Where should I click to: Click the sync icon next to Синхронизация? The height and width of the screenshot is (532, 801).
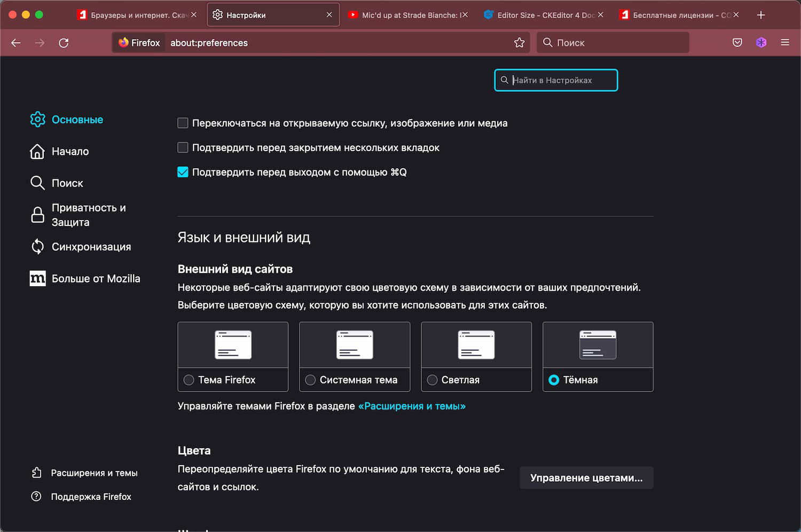point(37,247)
